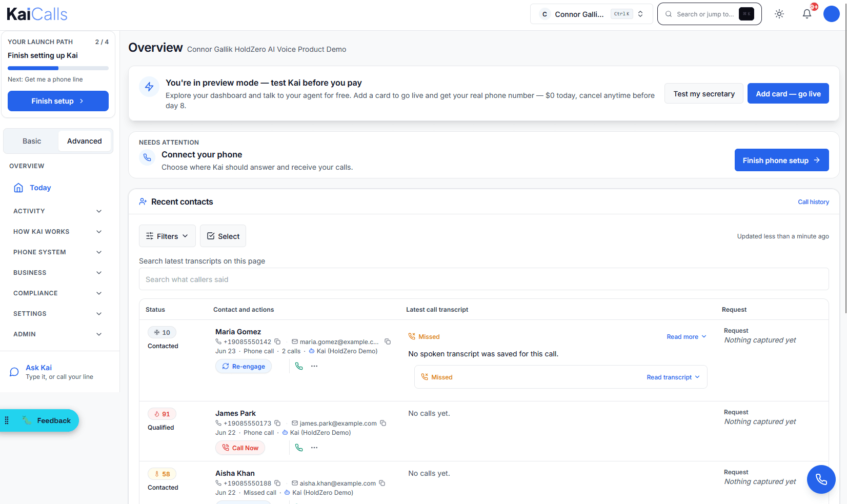Click the Feedback widget drag handle
Image resolution: width=847 pixels, height=504 pixels.
7,420
